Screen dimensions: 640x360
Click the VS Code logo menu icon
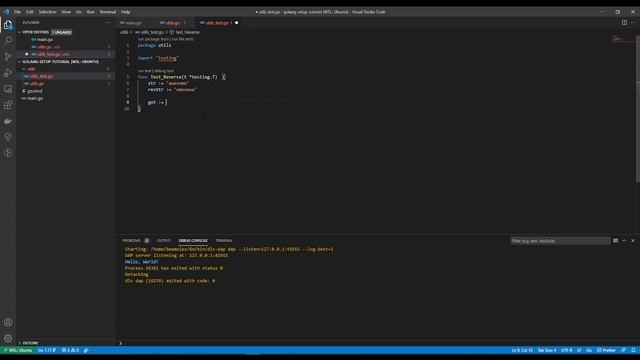(x=6, y=12)
